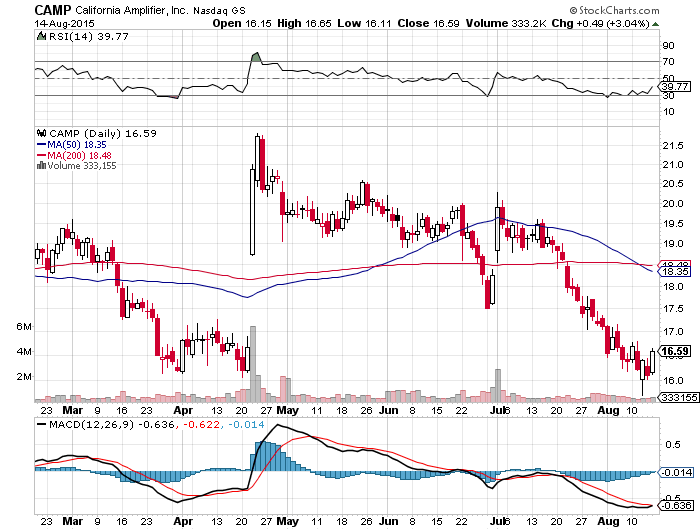This screenshot has width=700, height=530.
Task: Click the red -0.622 signal value in legend
Action: coord(201,424)
